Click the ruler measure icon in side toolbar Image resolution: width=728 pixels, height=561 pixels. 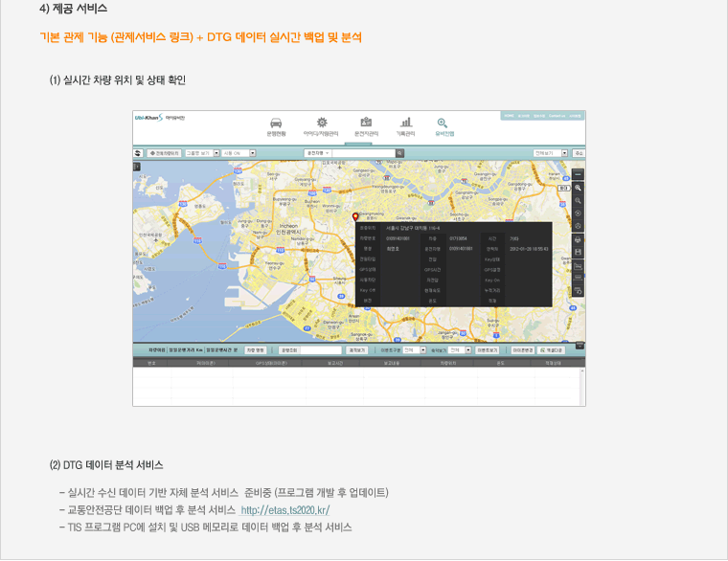[578, 278]
